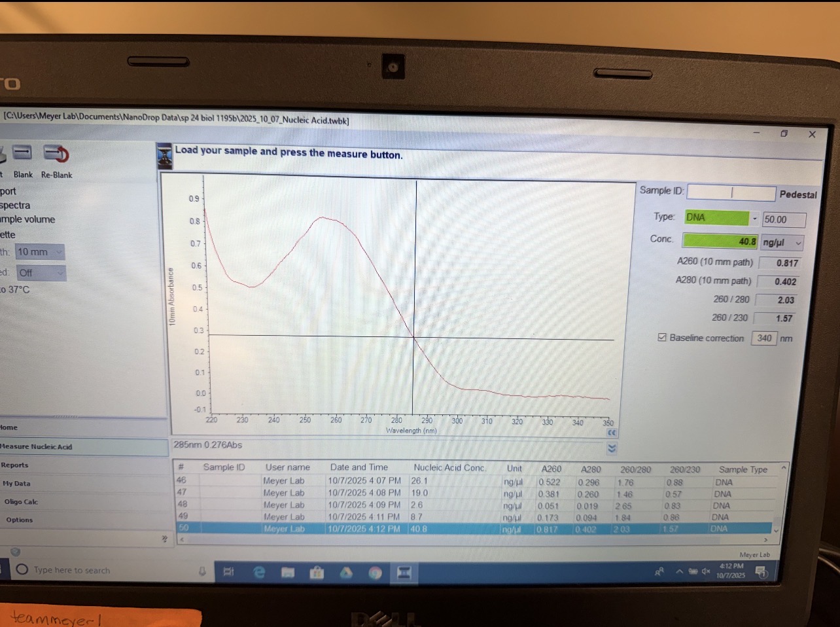The height and width of the screenshot is (627, 840).
Task: Toggle the Baseline correction checkbox
Action: 662,338
